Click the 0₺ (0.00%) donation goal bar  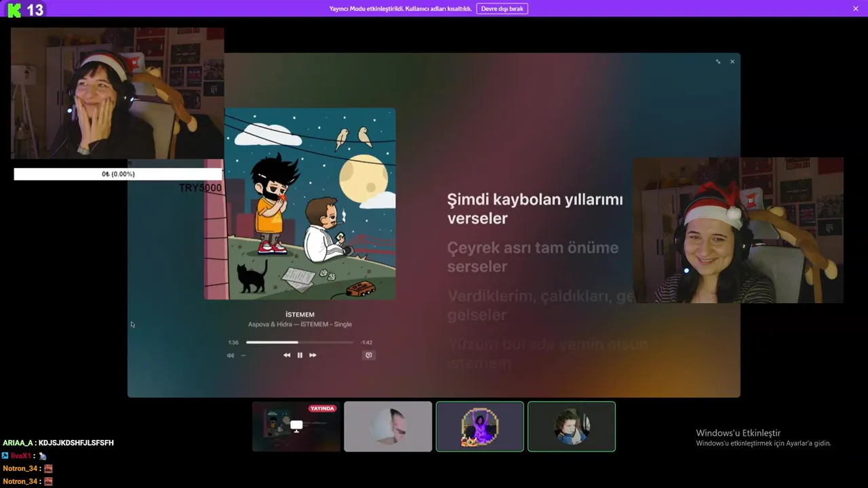pyautogui.click(x=118, y=174)
